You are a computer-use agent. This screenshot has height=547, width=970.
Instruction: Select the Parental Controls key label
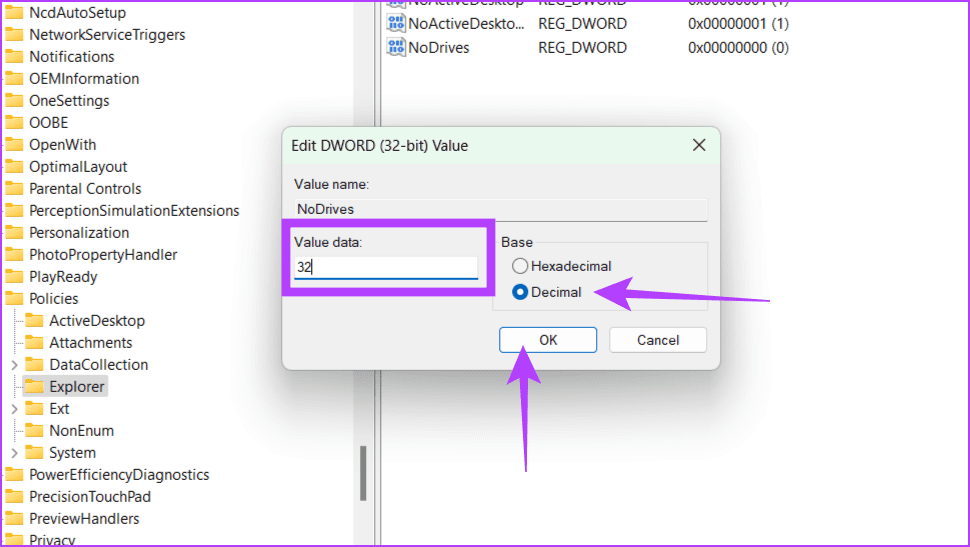[85, 189]
